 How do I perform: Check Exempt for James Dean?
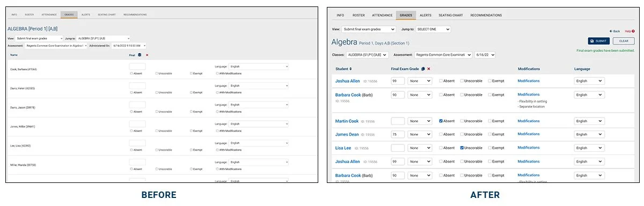click(490, 135)
